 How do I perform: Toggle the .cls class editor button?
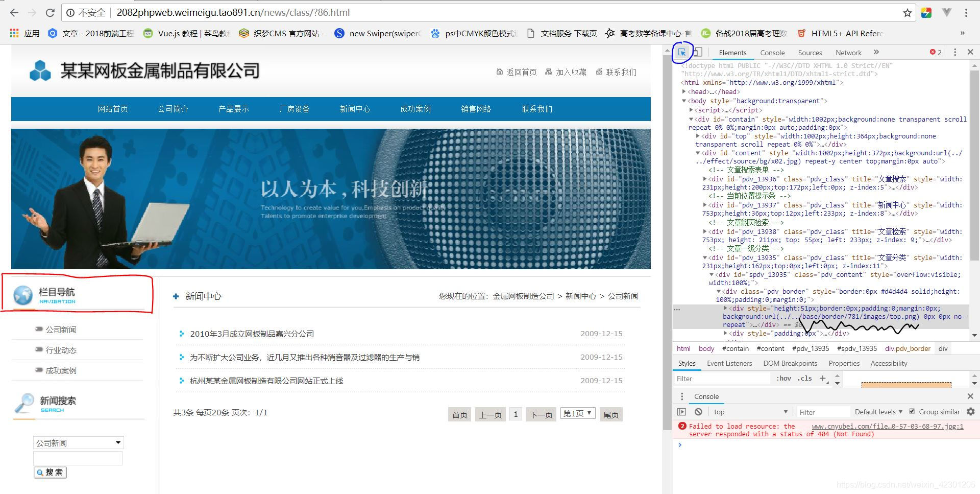coord(805,379)
